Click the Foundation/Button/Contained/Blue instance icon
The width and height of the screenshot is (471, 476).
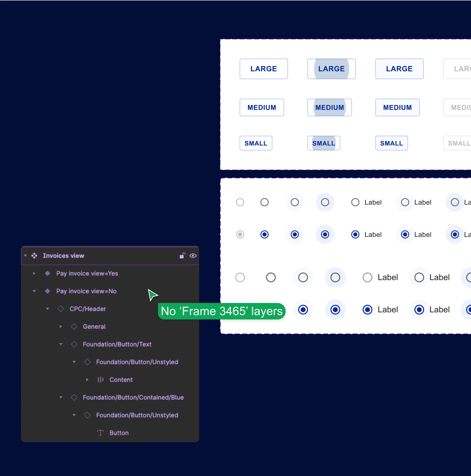[74, 397]
